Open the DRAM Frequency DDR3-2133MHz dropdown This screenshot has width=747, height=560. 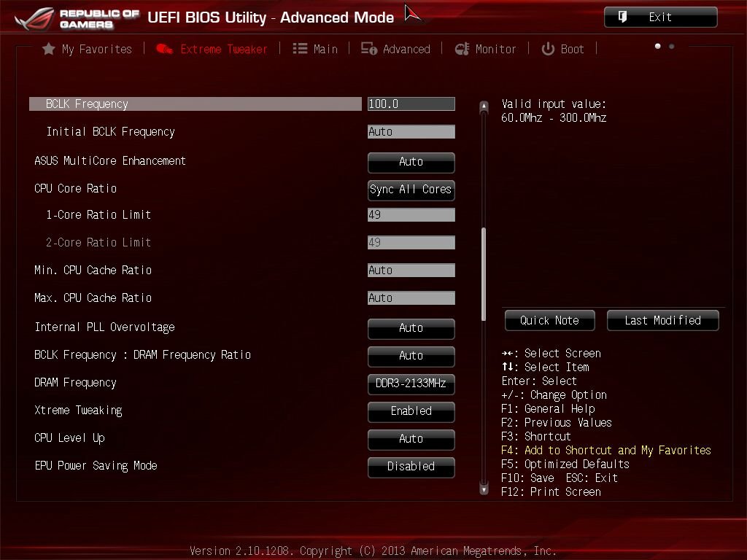coord(411,384)
